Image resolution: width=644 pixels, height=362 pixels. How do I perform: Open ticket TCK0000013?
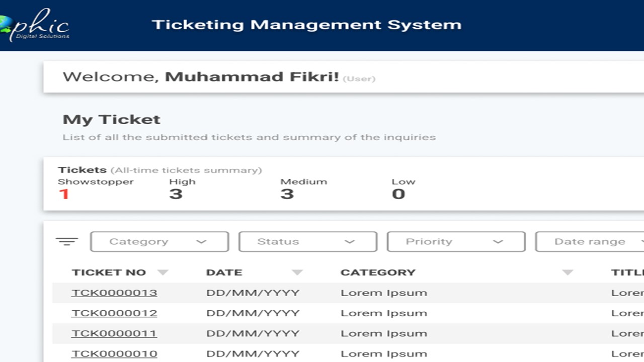[x=114, y=293]
